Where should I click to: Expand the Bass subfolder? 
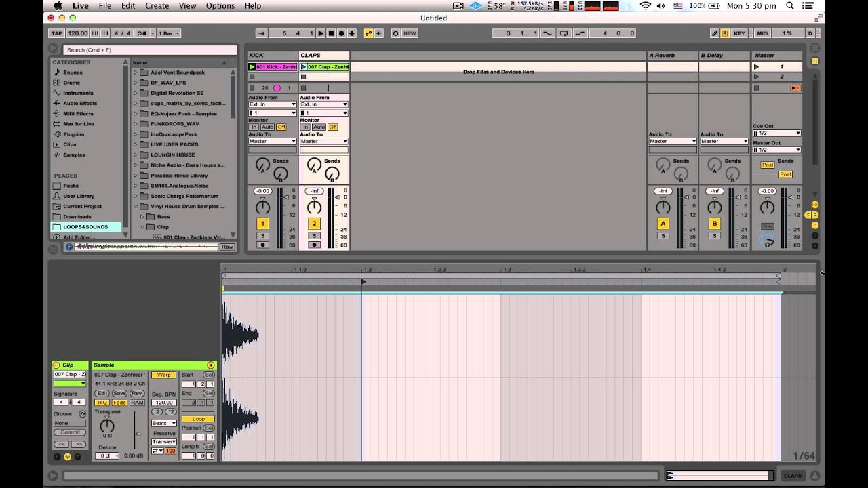pos(142,217)
